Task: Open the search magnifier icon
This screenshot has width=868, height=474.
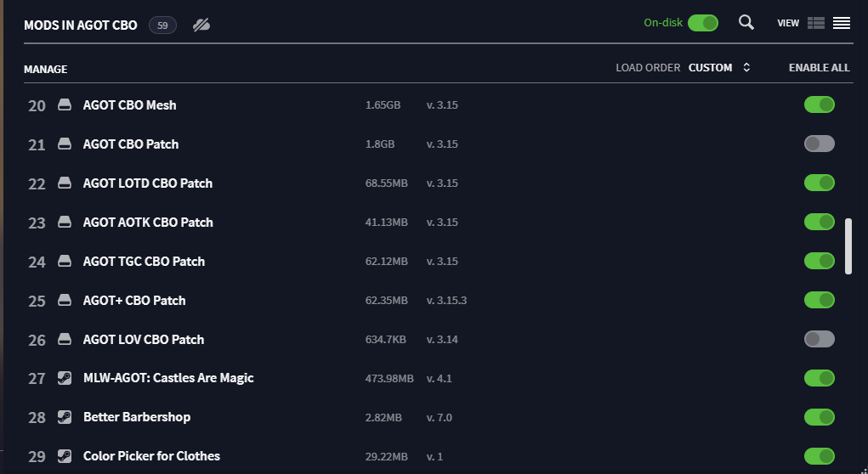Action: pos(746,23)
